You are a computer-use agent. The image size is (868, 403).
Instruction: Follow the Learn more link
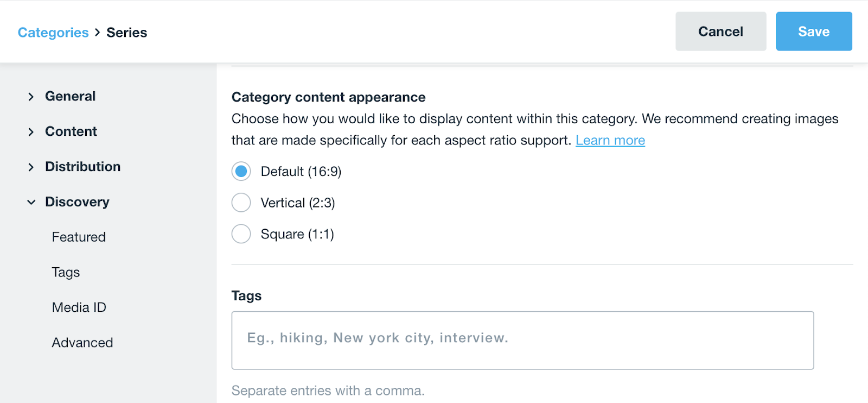coord(610,141)
